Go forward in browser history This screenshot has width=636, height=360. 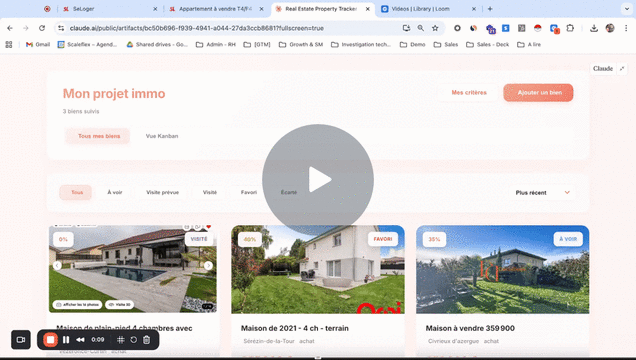[x=26, y=28]
